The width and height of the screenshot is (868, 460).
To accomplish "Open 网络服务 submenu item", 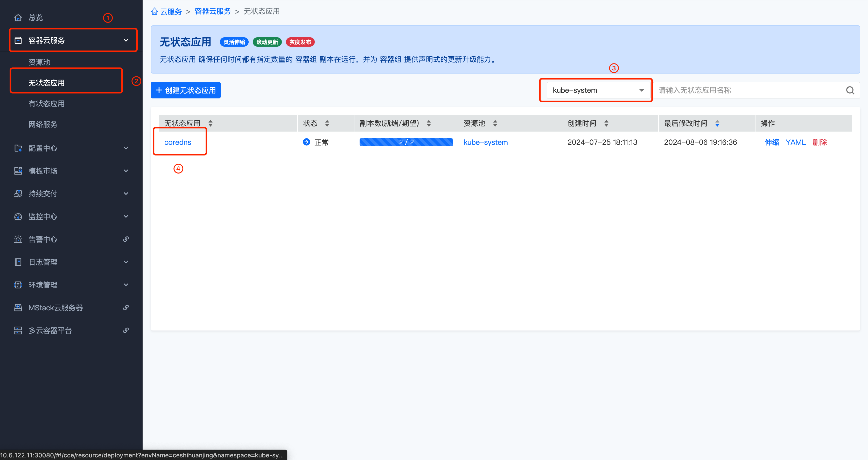I will coord(43,125).
